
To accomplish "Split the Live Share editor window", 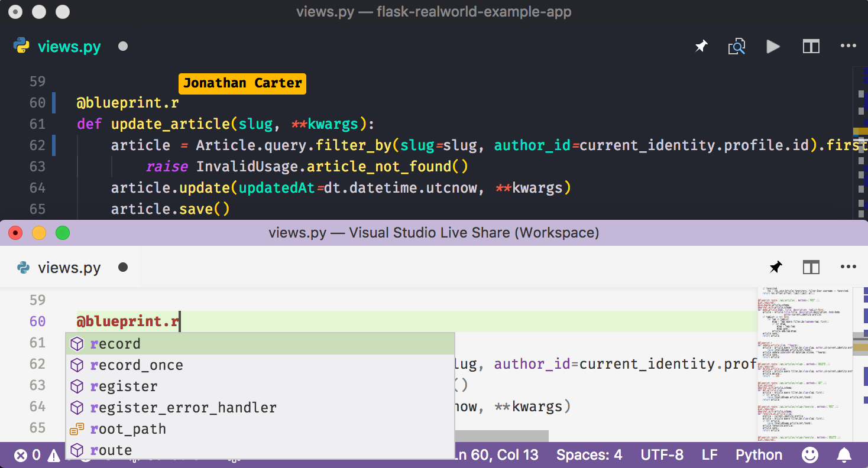I will click(811, 267).
